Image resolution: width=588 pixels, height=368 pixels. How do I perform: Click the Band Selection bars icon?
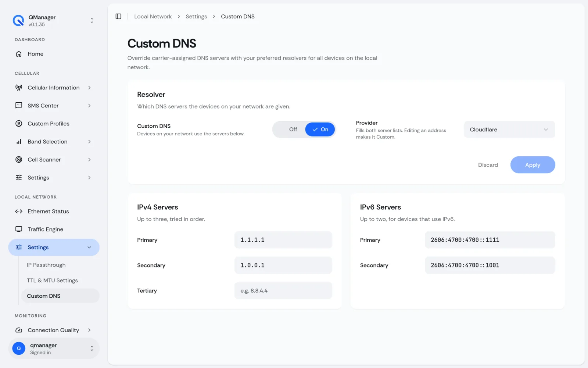pos(19,142)
